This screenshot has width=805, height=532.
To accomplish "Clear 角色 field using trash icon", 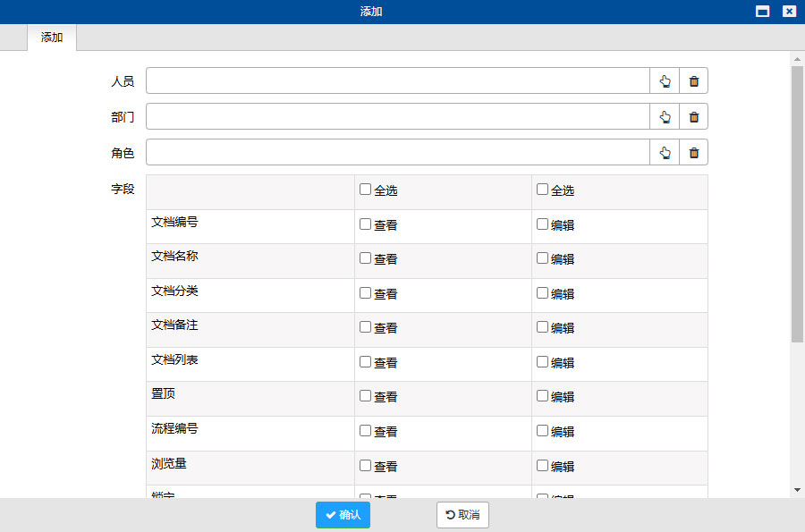I will tap(693, 153).
